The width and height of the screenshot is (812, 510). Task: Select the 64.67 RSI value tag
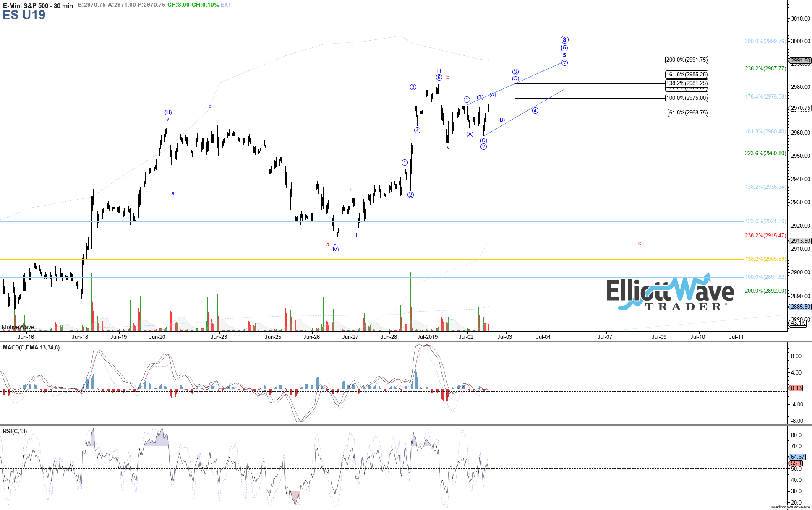pyautogui.click(x=797, y=457)
